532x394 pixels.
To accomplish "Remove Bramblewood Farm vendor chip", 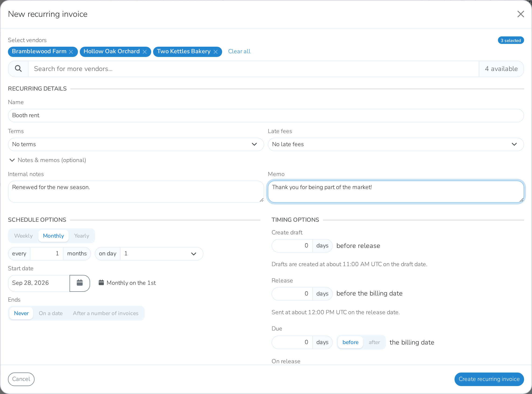I will point(71,52).
